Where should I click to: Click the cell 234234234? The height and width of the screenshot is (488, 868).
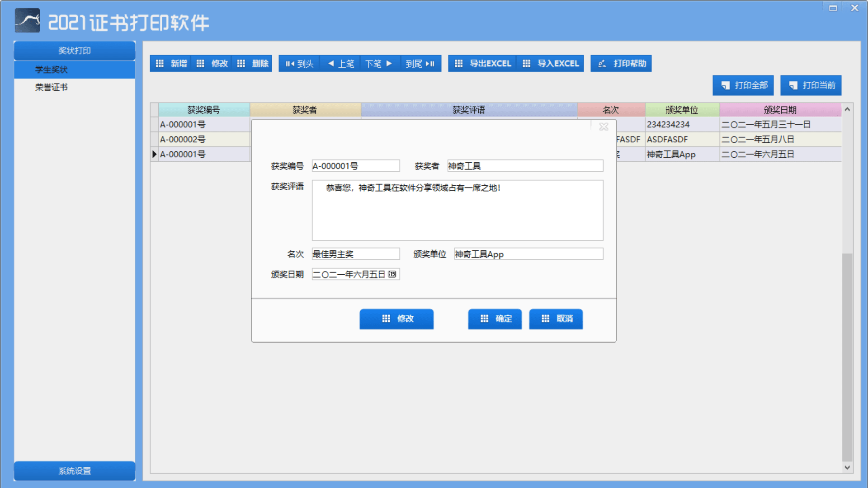682,124
